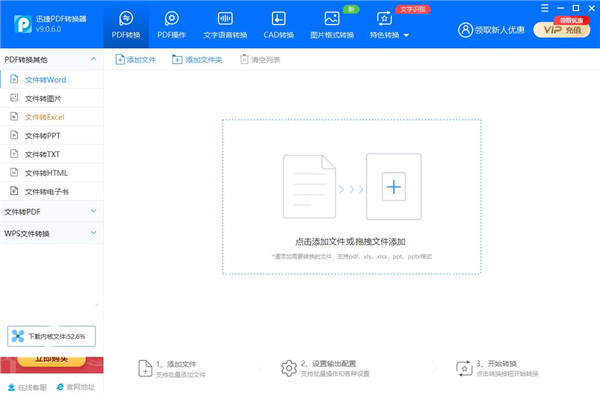This screenshot has width=600, height=396.
Task: Click 领取新人优惠 link
Action: pos(499,30)
